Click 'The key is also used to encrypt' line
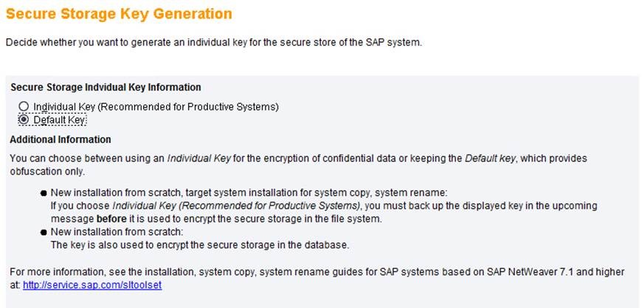The height and width of the screenshot is (308, 644). (x=200, y=245)
